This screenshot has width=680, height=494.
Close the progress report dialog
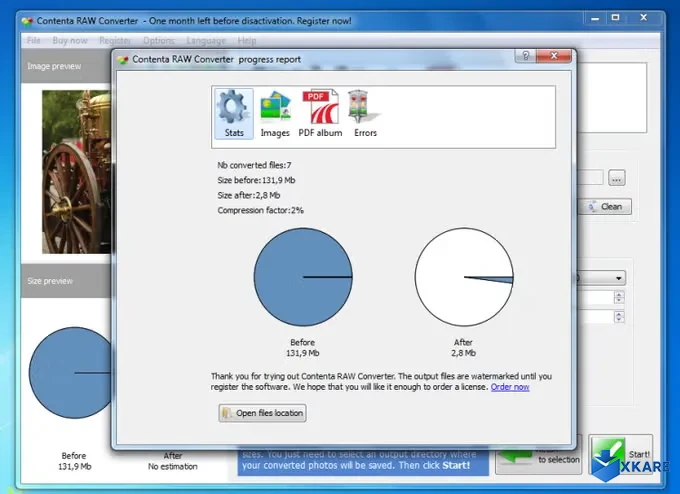click(554, 56)
